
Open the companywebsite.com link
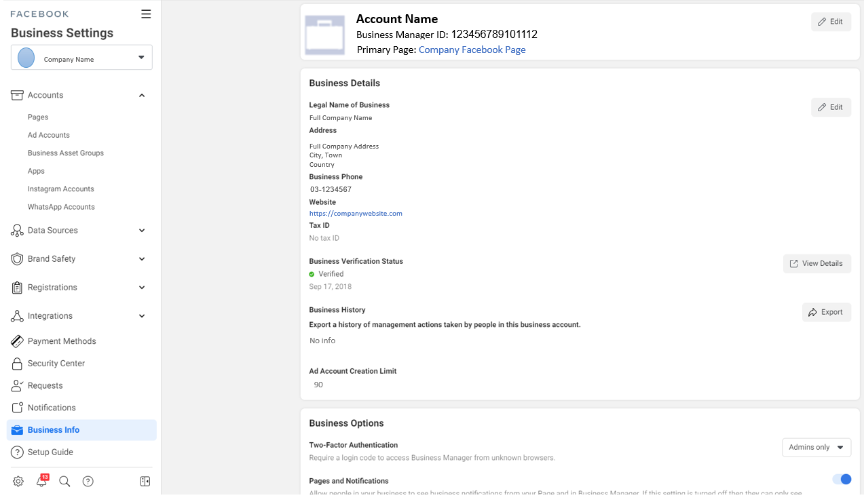(356, 214)
